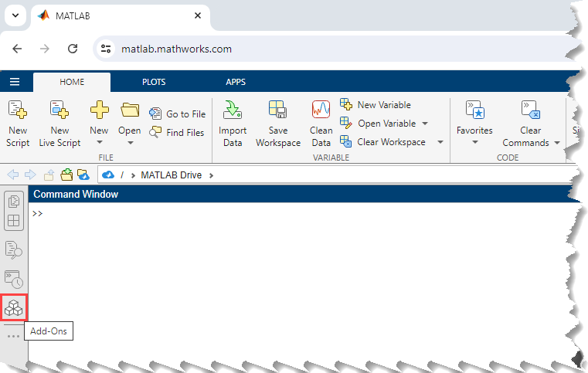Switch to the PLOTS tab
Viewport: 588px width, 373px height.
153,82
